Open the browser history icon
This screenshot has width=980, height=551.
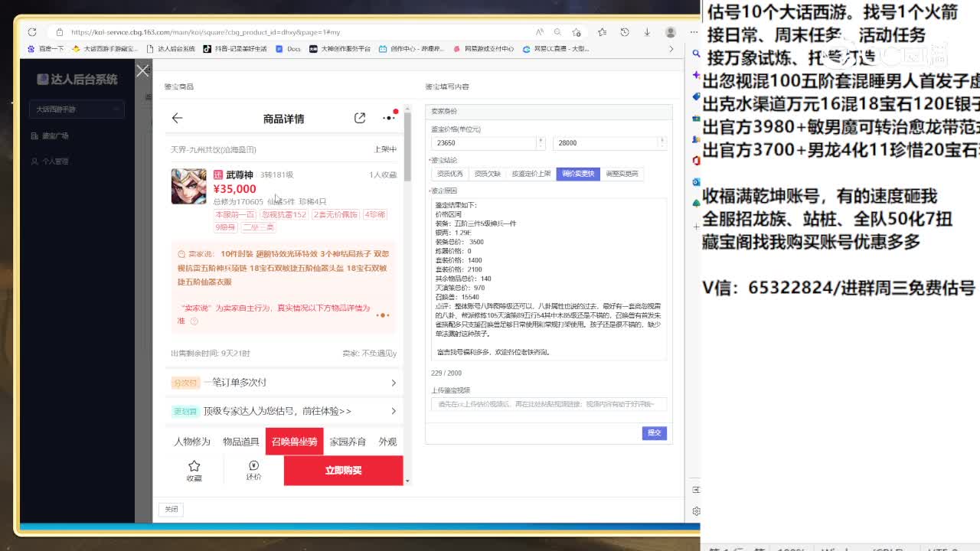(625, 32)
